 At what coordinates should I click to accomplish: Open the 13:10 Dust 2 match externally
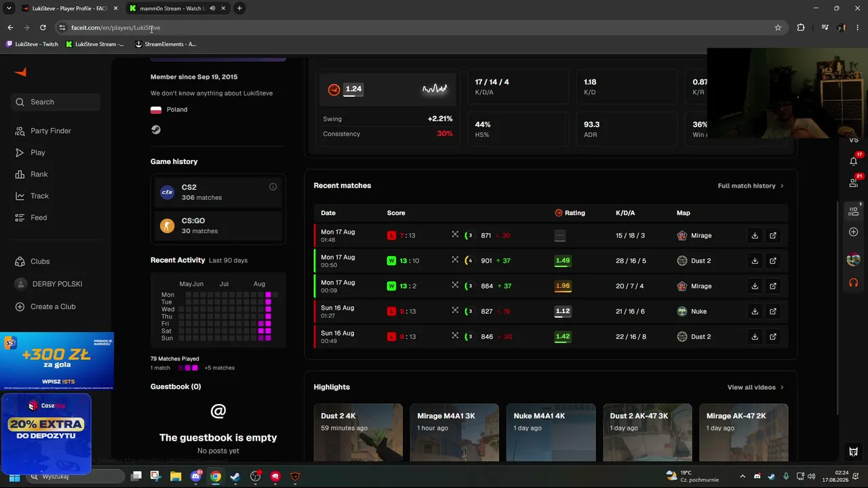pyautogui.click(x=773, y=261)
